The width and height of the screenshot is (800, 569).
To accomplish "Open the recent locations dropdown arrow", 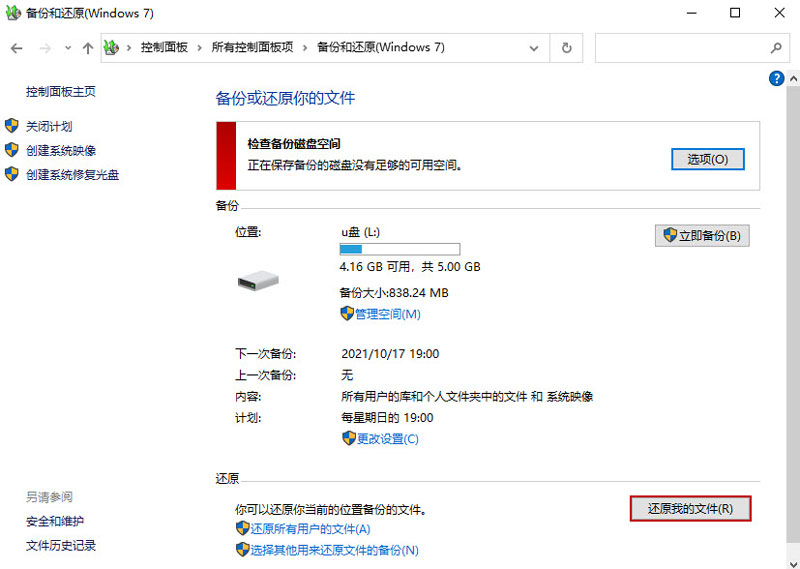I will click(68, 48).
